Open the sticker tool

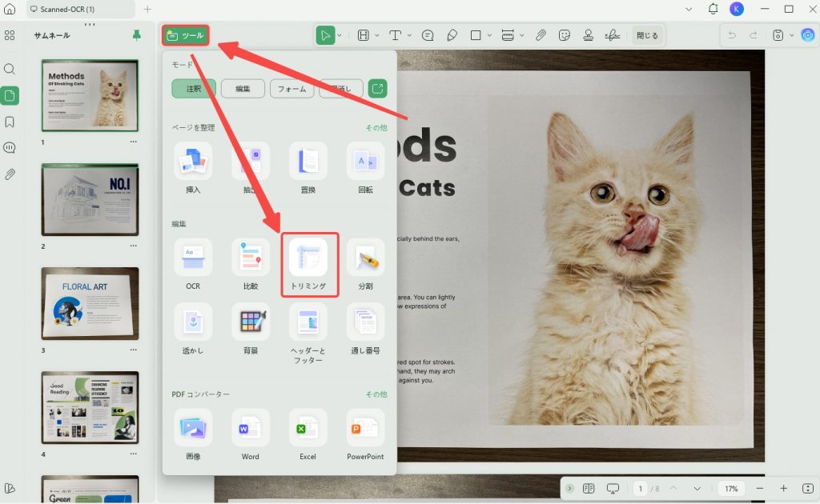click(x=565, y=35)
